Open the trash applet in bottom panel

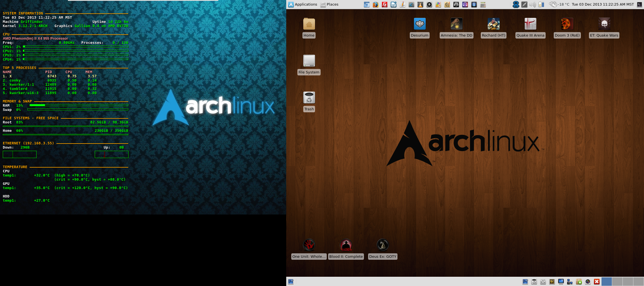point(534,282)
